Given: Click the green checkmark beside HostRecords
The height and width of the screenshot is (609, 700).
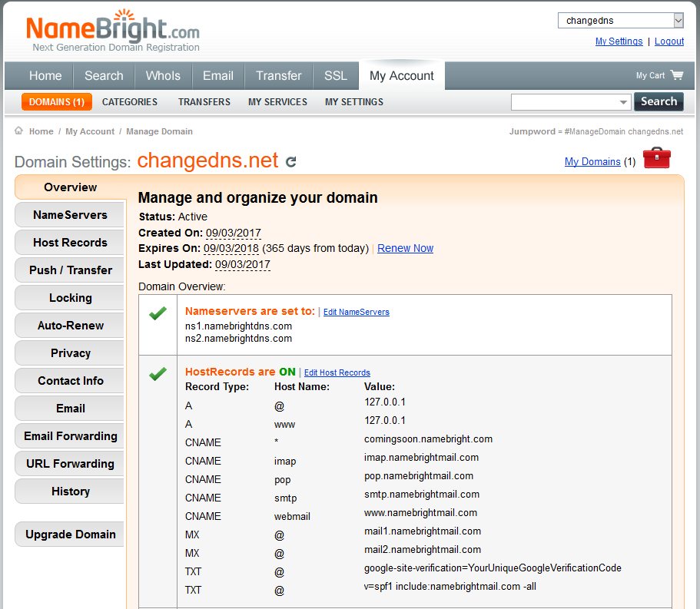Looking at the screenshot, I should coord(158,373).
